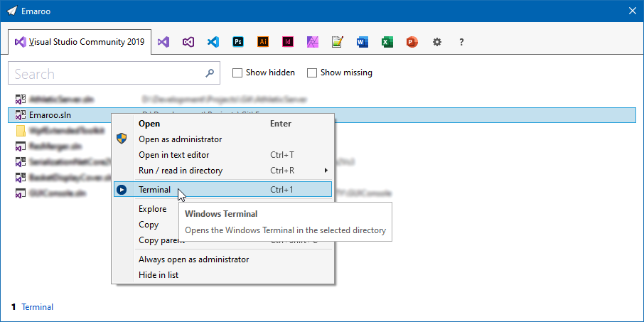This screenshot has height=322, width=644.
Task: Activate the Visual Studio Community 2019 tab
Action: click(x=80, y=42)
